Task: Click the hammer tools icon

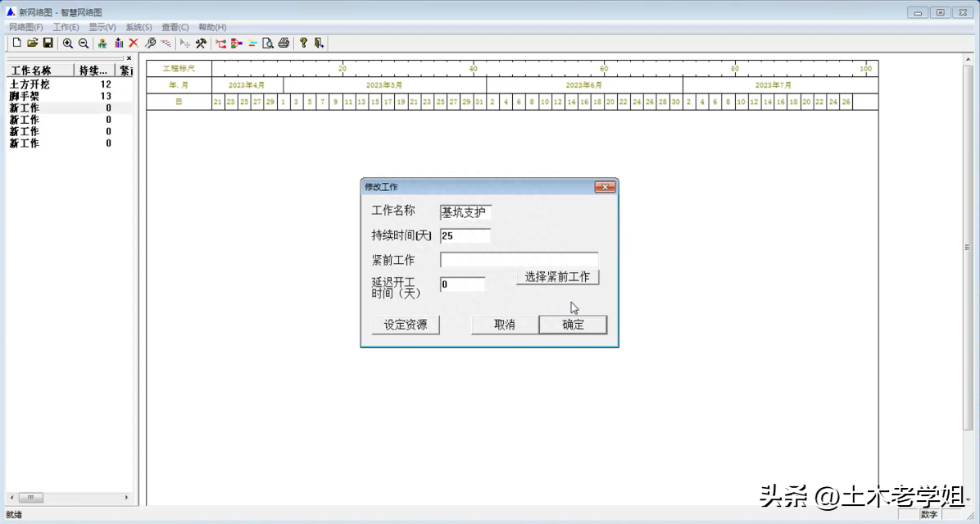Action: pyautogui.click(x=200, y=43)
